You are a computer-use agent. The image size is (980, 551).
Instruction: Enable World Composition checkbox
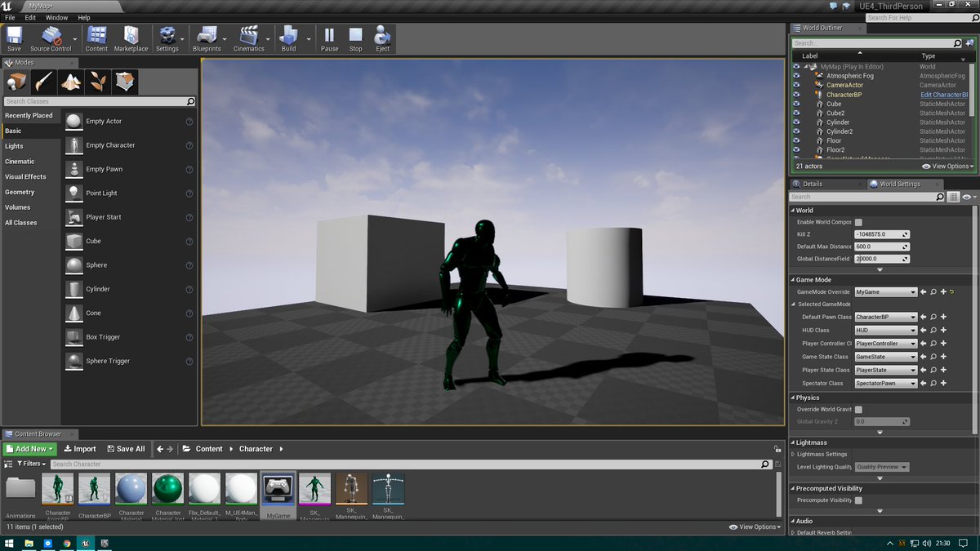point(858,222)
